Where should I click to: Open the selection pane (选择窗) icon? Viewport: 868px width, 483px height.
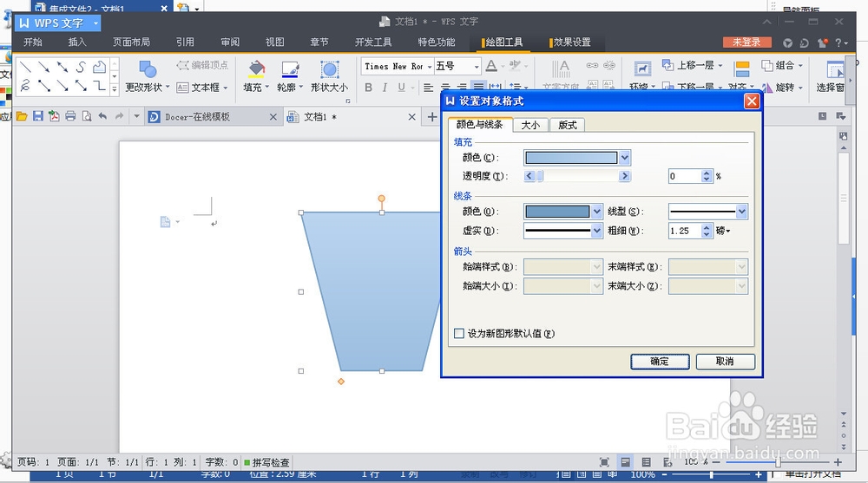[x=835, y=69]
